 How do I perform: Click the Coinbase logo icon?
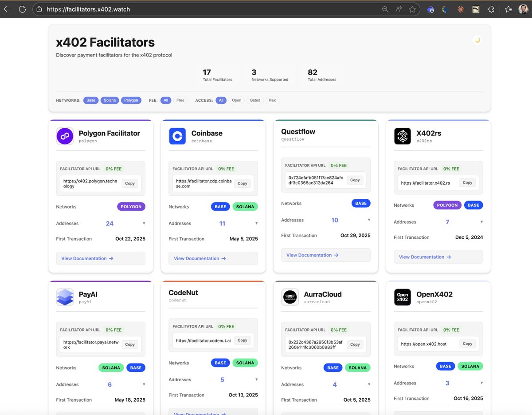[178, 136]
